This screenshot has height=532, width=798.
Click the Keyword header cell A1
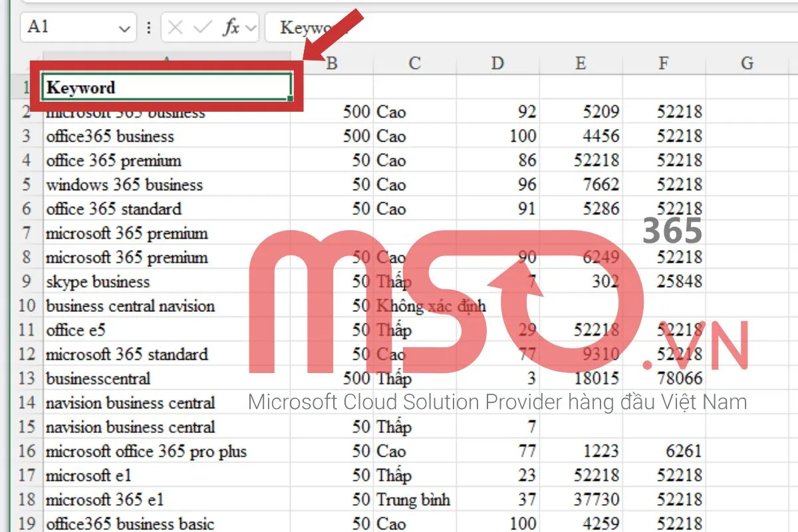(x=166, y=87)
